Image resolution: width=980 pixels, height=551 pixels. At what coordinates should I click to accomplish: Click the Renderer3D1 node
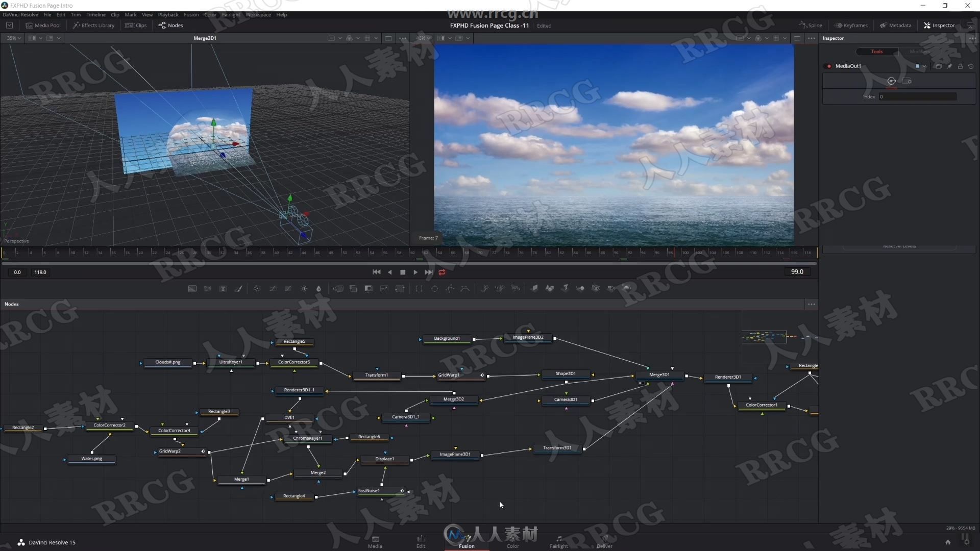click(726, 377)
